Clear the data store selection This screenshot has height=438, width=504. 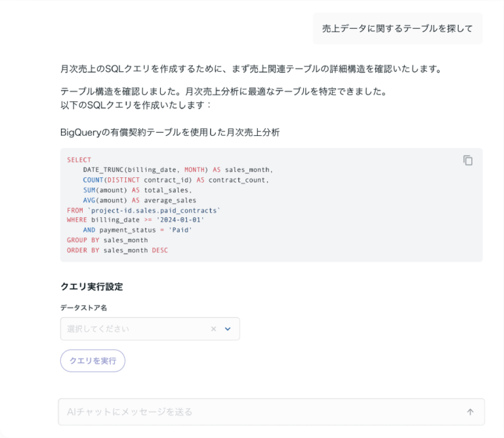[x=213, y=329]
